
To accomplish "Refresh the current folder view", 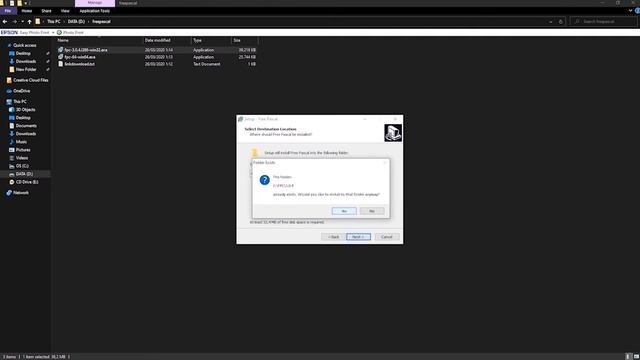I will pos(560,22).
